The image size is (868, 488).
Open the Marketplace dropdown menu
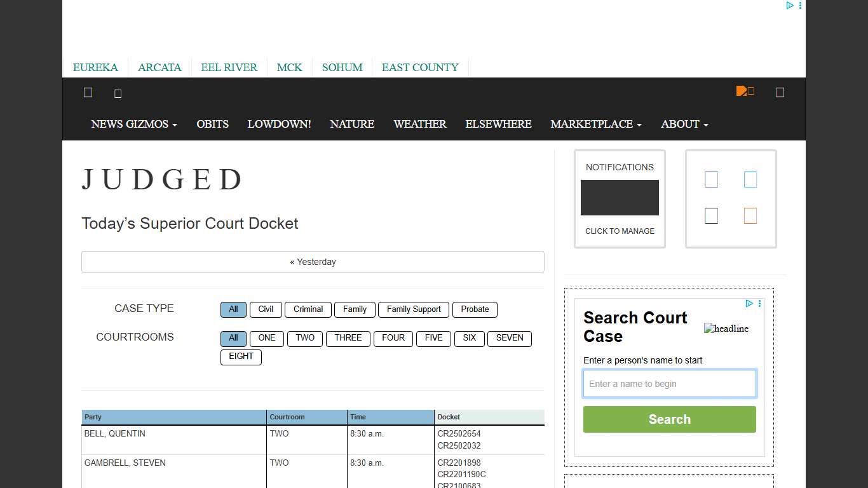pyautogui.click(x=595, y=124)
